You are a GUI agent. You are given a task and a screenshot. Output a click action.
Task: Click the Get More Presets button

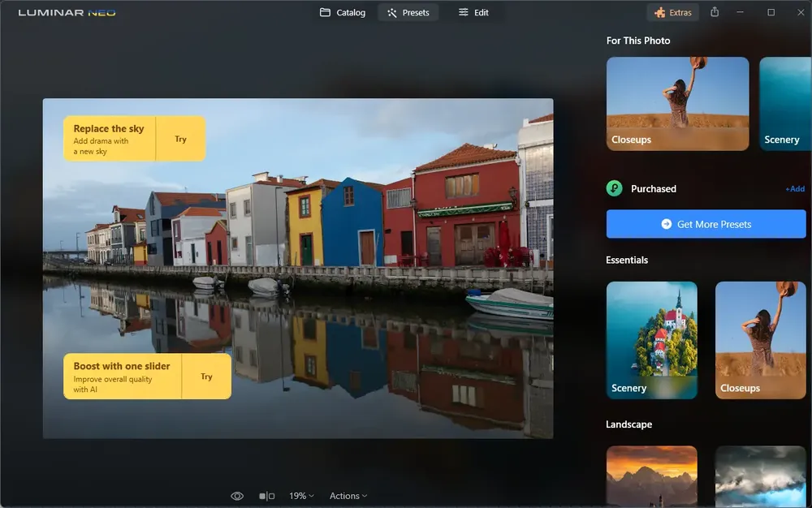pos(706,224)
